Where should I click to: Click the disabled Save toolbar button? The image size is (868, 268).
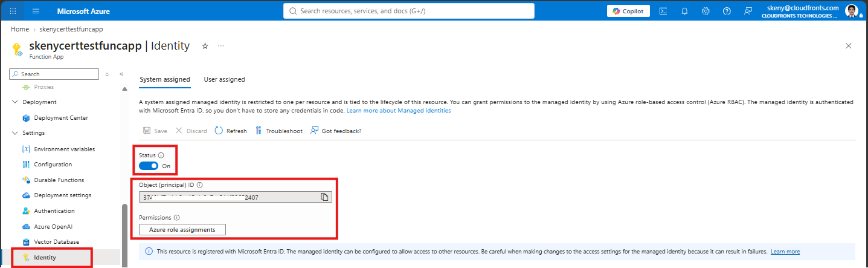click(x=155, y=131)
